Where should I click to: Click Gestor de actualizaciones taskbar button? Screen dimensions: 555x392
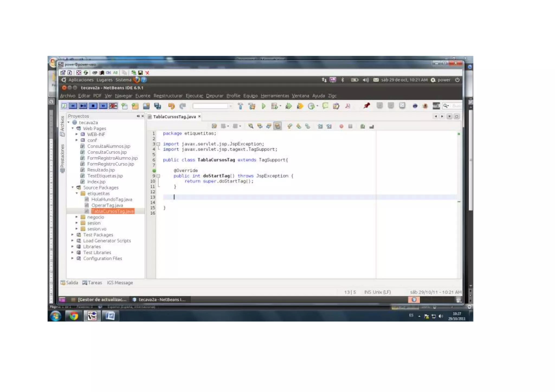coord(99,299)
